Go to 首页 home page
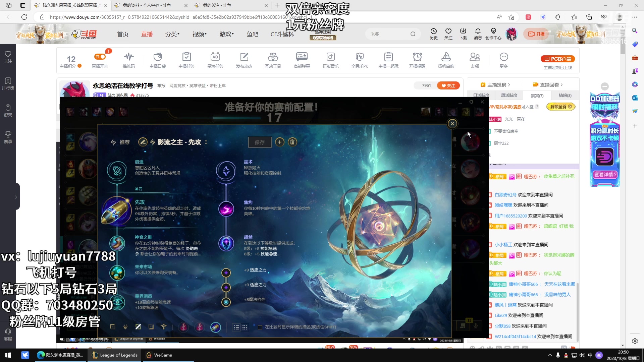 click(123, 34)
